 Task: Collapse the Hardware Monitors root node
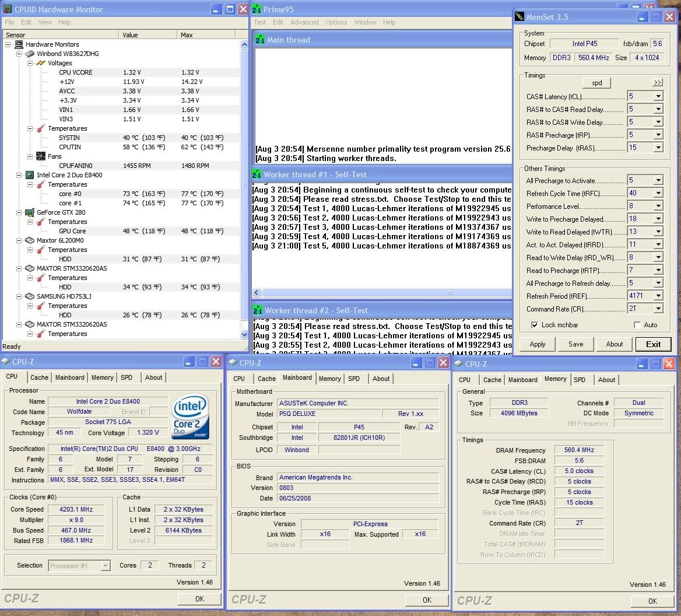[8, 44]
